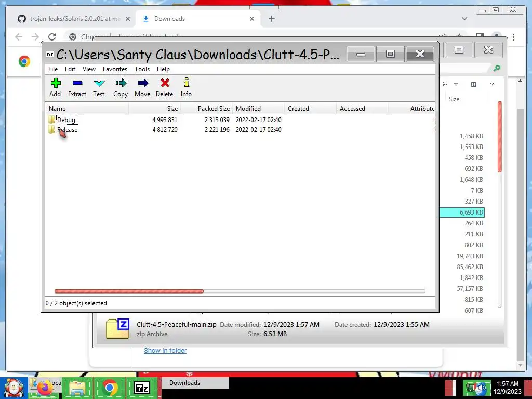Image resolution: width=532 pixels, height=399 pixels.
Task: Click the 85,462 KB file size entry
Action: (470, 267)
